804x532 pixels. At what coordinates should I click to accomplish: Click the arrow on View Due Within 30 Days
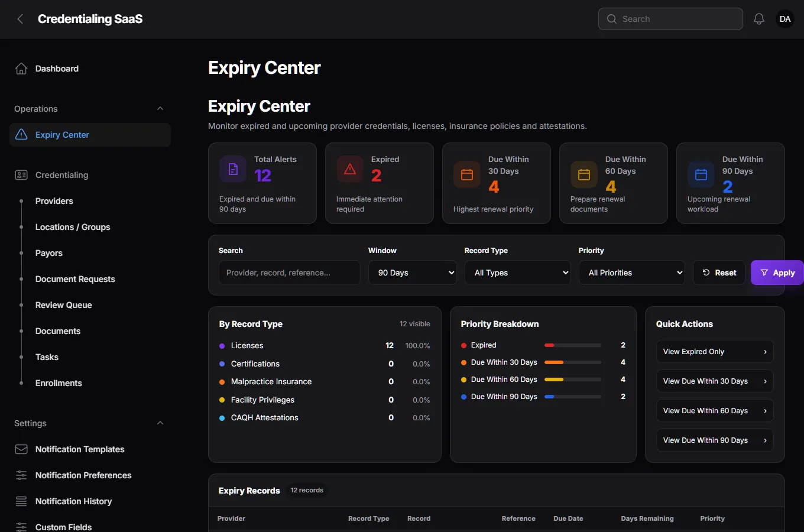click(x=765, y=381)
